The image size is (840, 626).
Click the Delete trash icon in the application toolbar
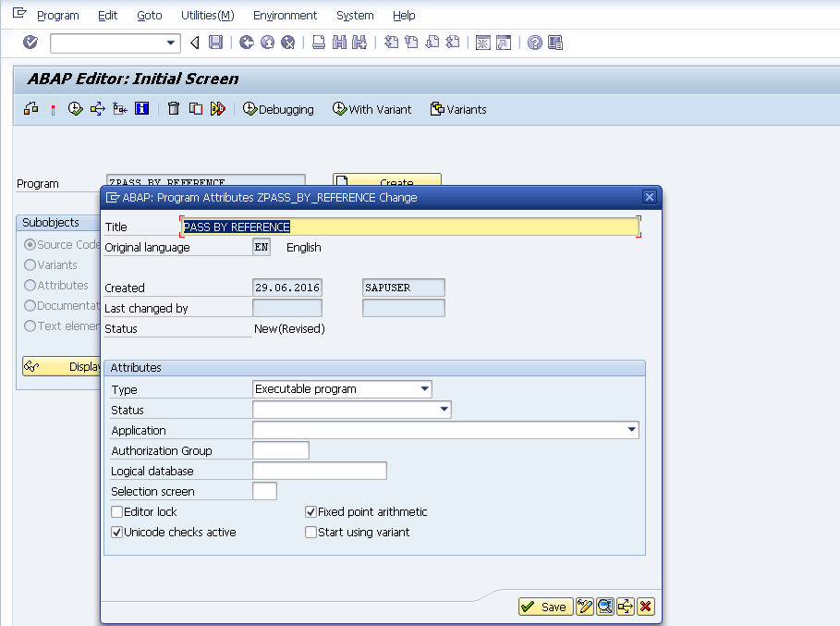coord(173,109)
